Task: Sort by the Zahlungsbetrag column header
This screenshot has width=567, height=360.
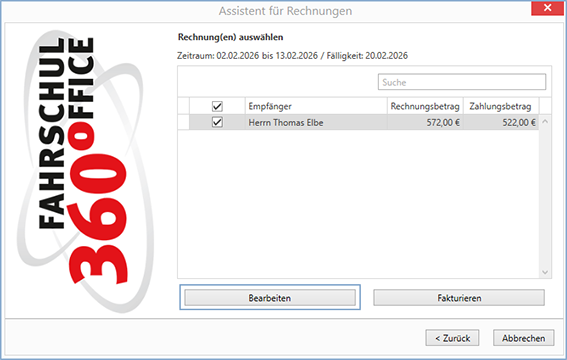Action: [x=501, y=106]
